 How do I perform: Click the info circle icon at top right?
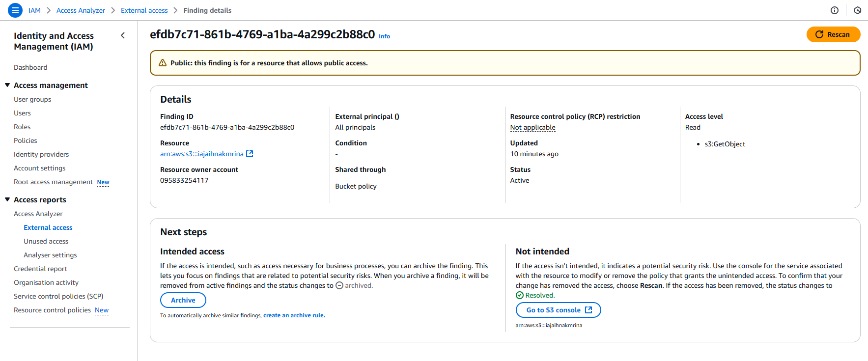coord(835,10)
